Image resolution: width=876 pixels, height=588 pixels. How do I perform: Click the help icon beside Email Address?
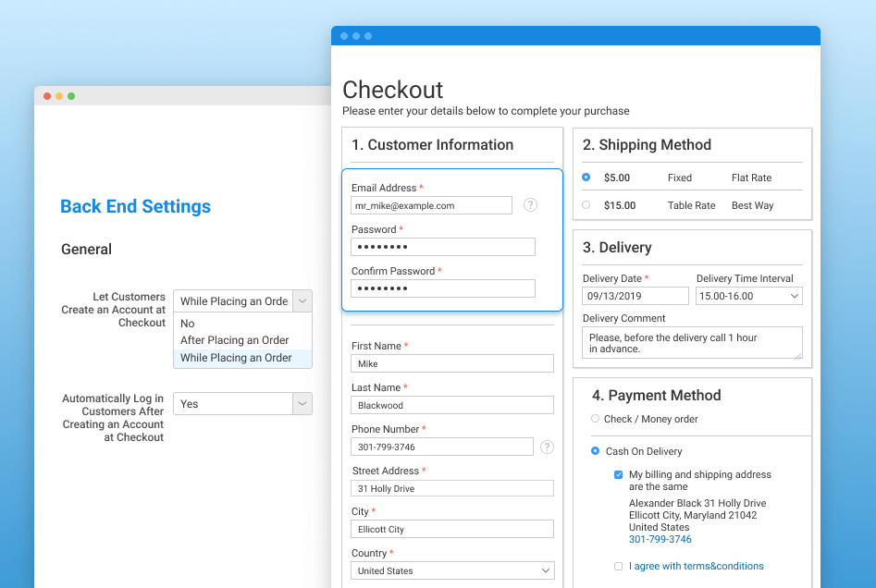point(530,205)
